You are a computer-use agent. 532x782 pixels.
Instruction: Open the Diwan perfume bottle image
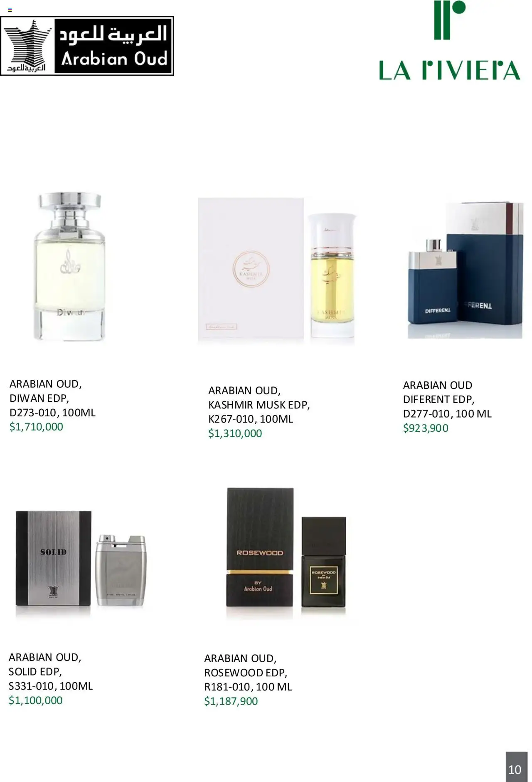(x=69, y=267)
